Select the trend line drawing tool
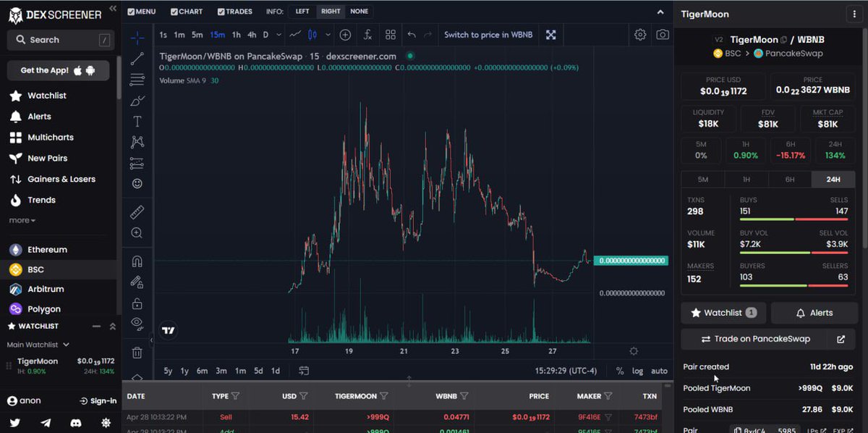The width and height of the screenshot is (868, 433). click(137, 59)
